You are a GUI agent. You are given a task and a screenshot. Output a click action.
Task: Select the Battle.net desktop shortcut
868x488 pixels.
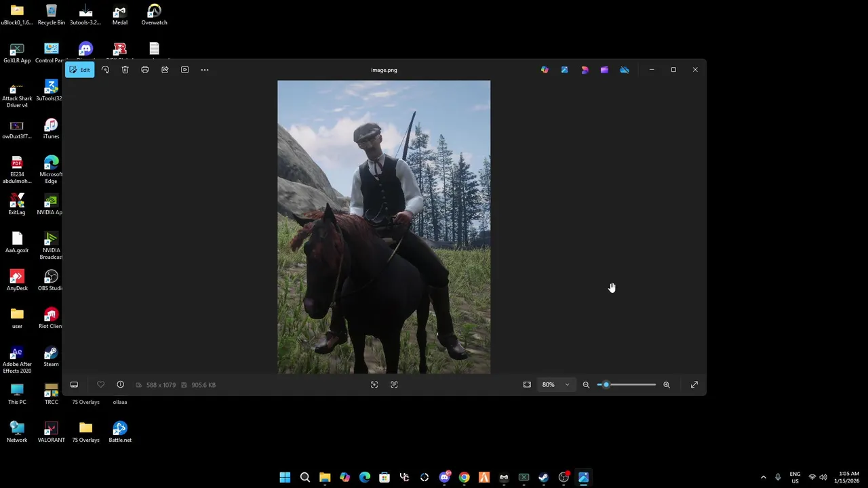click(120, 432)
